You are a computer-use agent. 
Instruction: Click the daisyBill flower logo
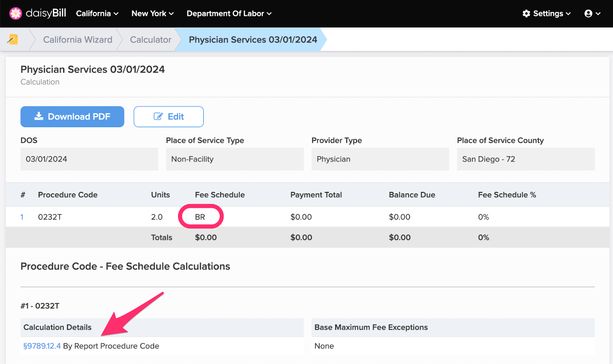[15, 13]
